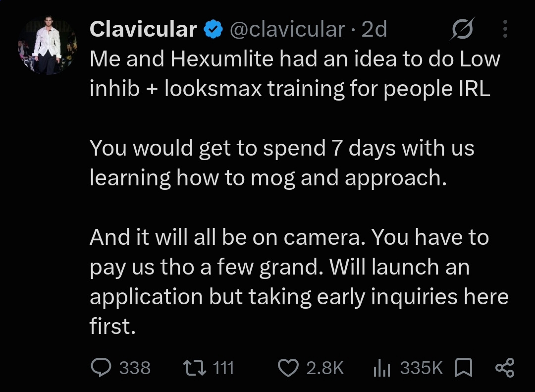Click the 2.8K likes count

[x=325, y=368]
